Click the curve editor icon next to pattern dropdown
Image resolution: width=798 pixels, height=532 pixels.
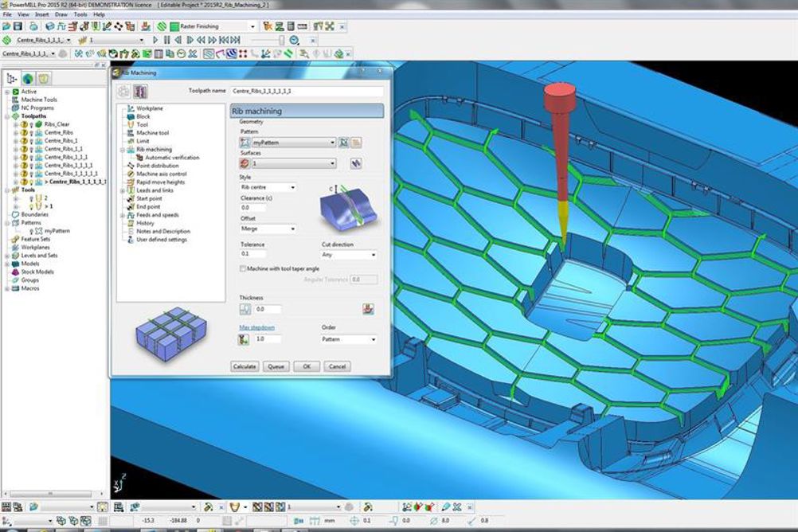344,143
